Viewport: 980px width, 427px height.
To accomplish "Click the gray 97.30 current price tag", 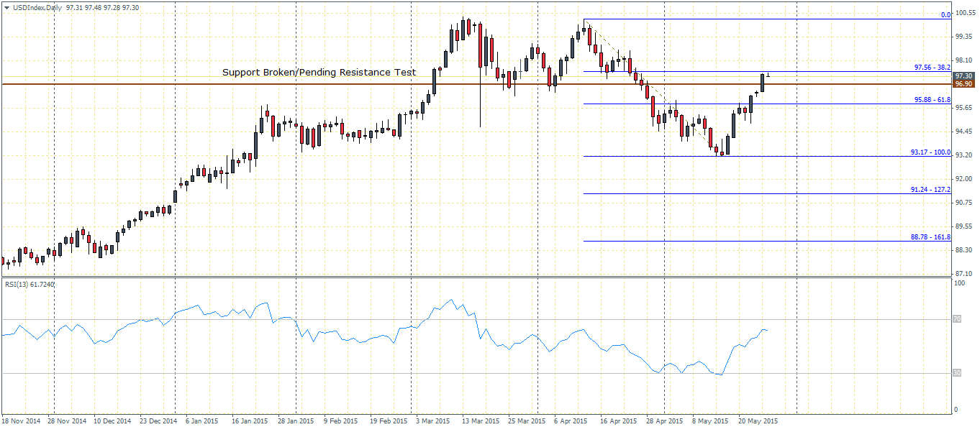I will (x=963, y=75).
